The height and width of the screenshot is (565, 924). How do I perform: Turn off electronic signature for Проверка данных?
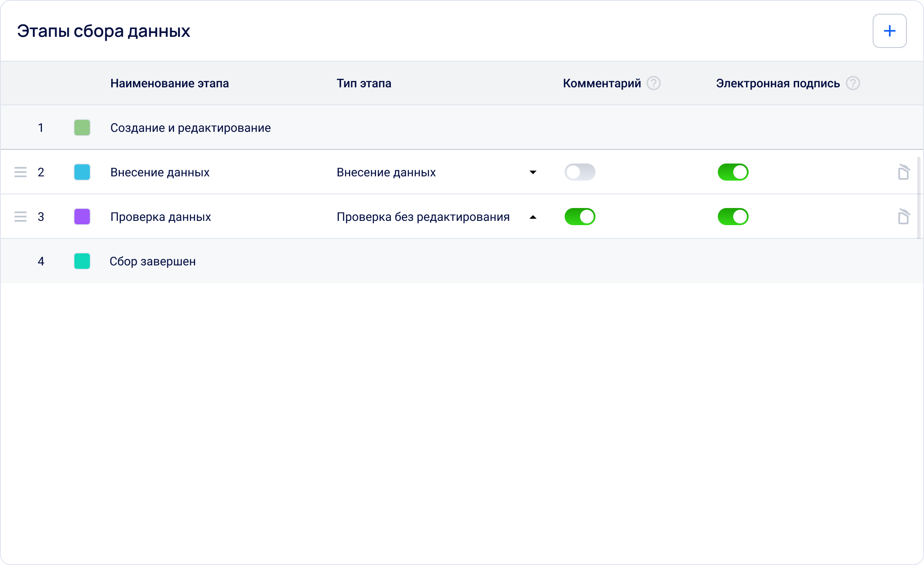tap(733, 217)
